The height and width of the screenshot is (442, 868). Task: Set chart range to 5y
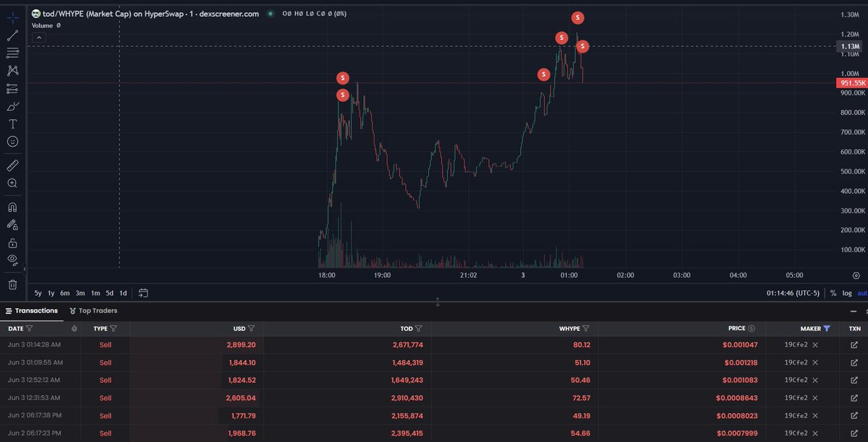[38, 293]
